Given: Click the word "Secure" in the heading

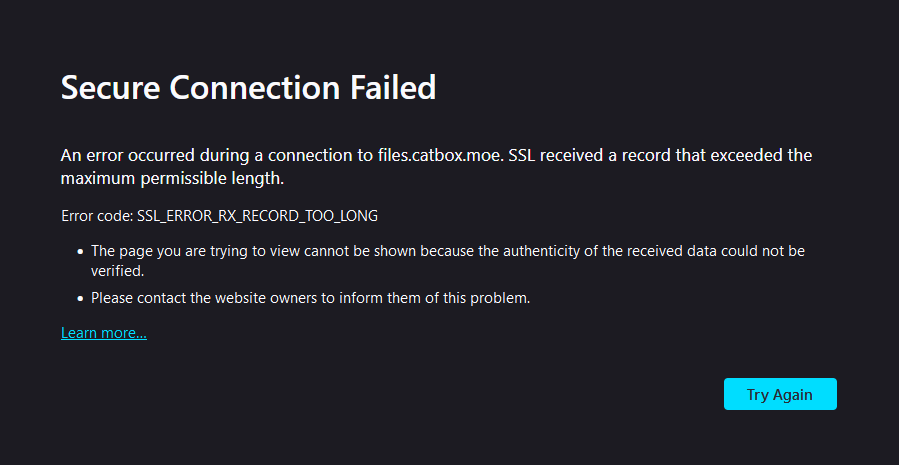Looking at the screenshot, I should (111, 88).
